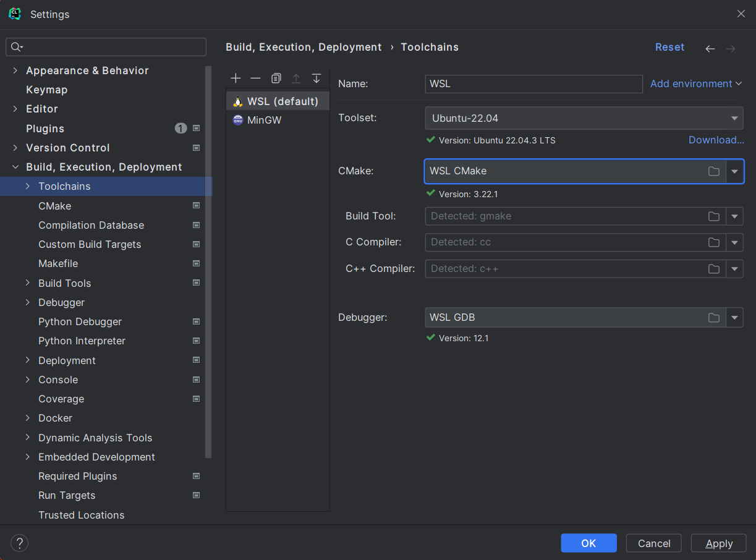
Task: Move toolchain down with arrow icon
Action: click(316, 78)
